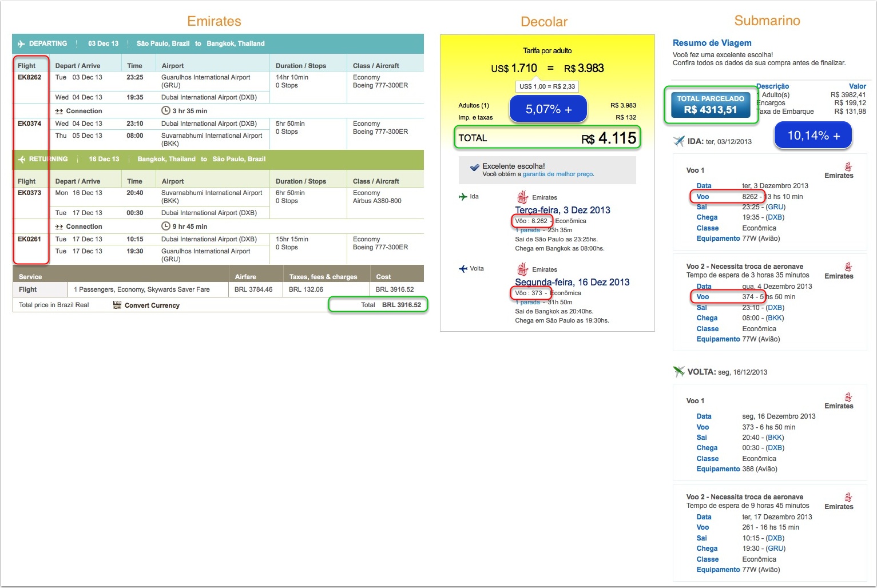The image size is (877, 588).
Task: Click Emirates logo in VOLTA Voo 1 card
Action: pyautogui.click(x=848, y=397)
